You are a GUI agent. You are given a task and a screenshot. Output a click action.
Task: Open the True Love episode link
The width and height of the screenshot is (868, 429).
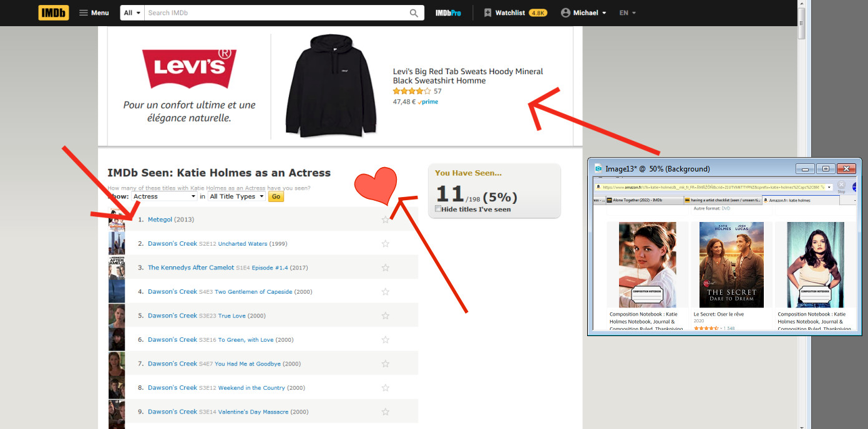click(232, 316)
